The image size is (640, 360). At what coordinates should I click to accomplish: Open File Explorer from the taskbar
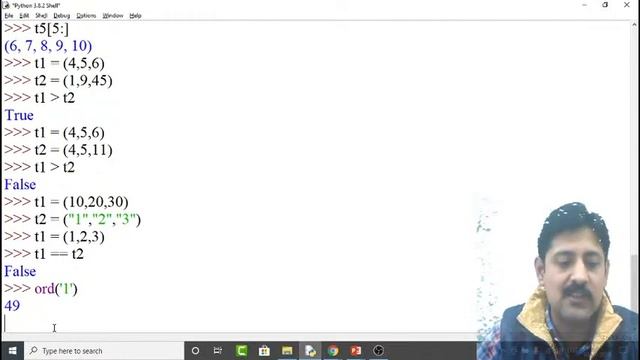coord(287,351)
